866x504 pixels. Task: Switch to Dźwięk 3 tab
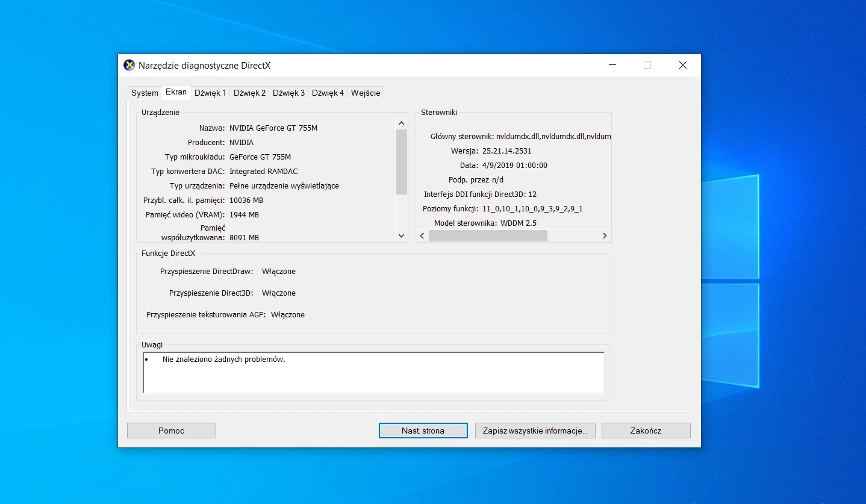[288, 93]
